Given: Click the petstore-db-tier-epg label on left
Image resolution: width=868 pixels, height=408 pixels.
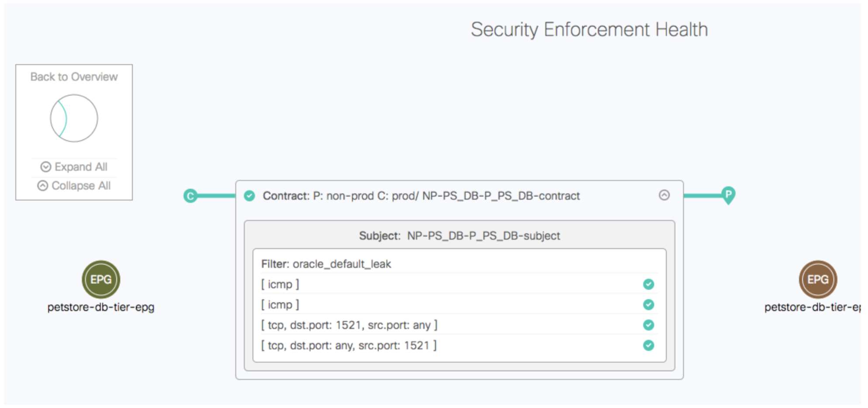Looking at the screenshot, I should (101, 307).
